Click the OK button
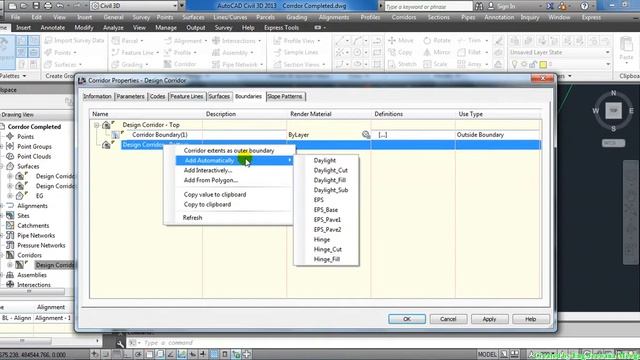640x360 pixels. pyautogui.click(x=407, y=319)
